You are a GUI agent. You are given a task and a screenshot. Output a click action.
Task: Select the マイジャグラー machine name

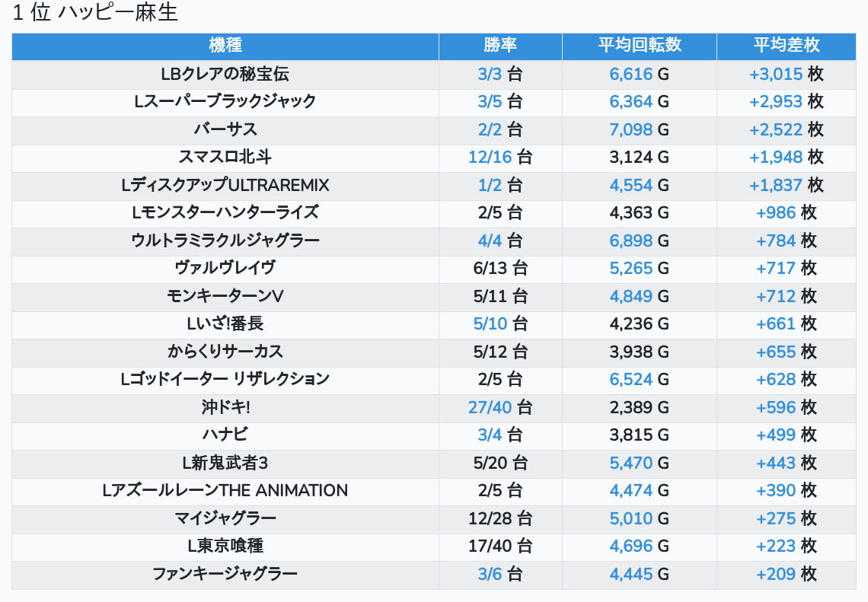coord(225,518)
